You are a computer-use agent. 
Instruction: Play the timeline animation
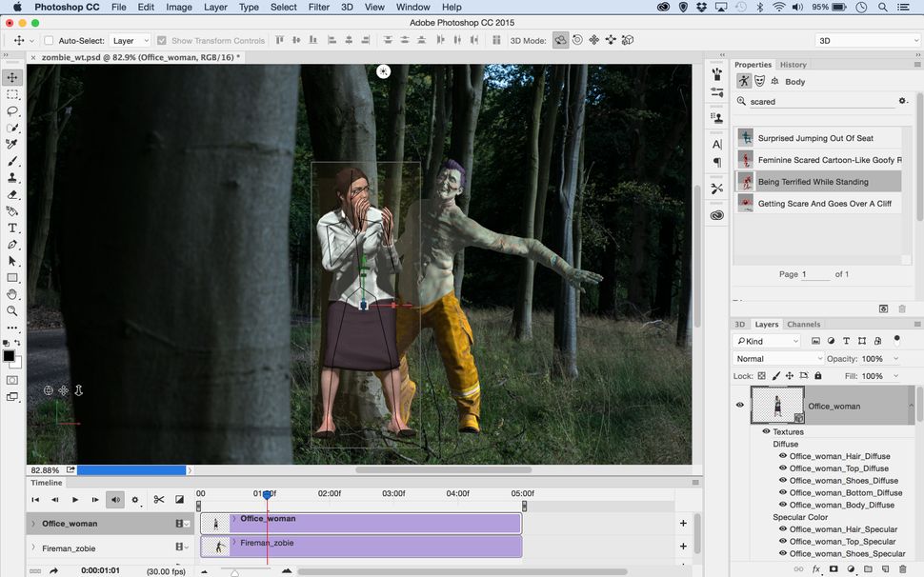74,499
